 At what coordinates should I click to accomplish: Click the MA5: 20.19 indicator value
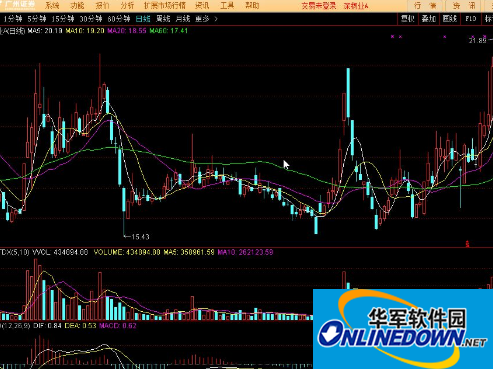pos(45,31)
